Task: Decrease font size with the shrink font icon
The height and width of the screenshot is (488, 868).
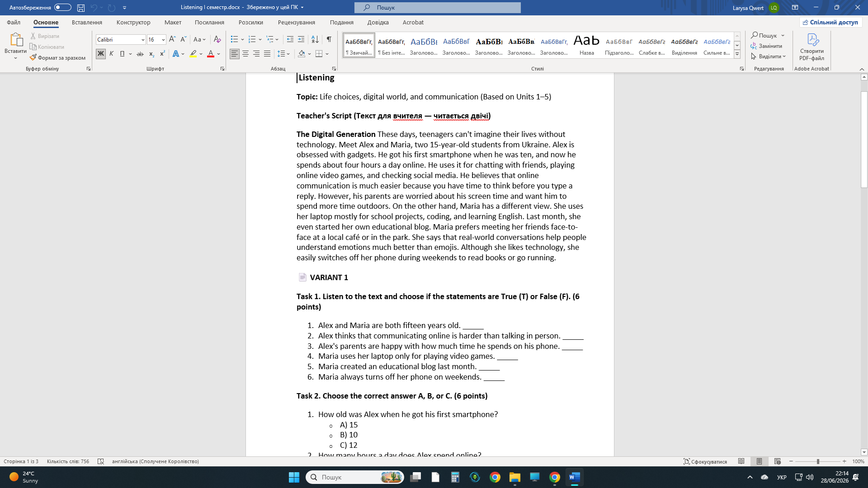Action: (x=183, y=39)
